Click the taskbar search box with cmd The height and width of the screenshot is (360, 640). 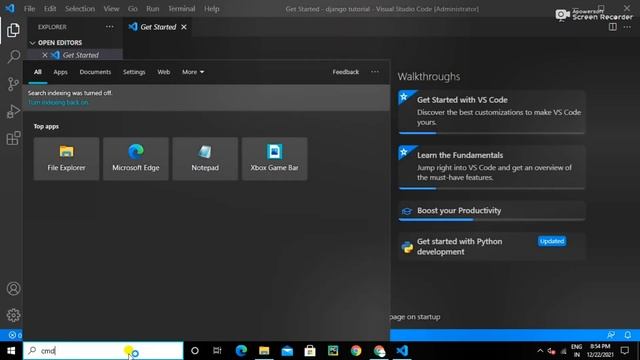tap(103, 351)
